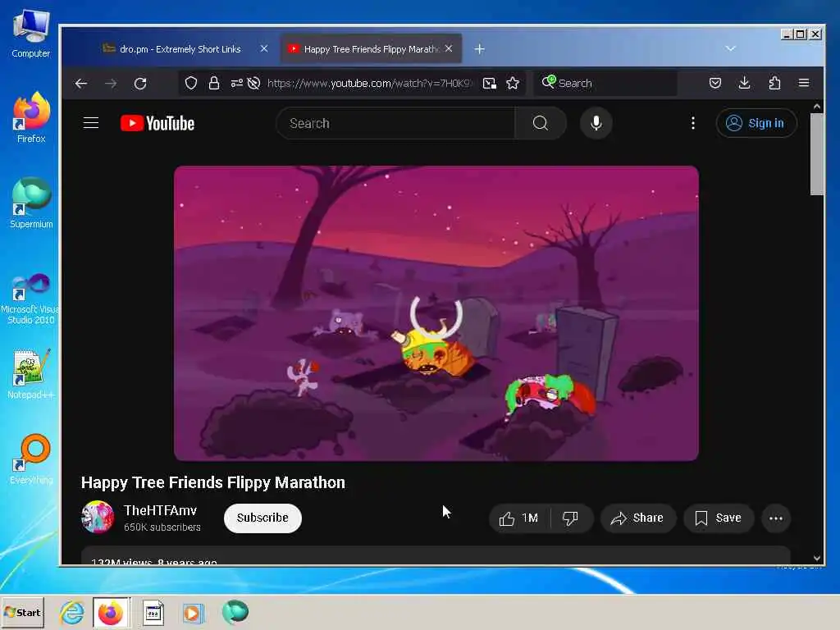Click the page vertical scrollbar thumb
Viewport: 840px width, 630px height.
coord(816,154)
